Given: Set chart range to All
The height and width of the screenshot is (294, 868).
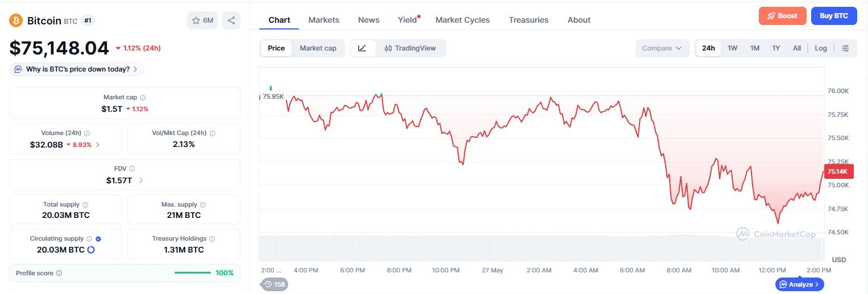Looking at the screenshot, I should point(797,48).
